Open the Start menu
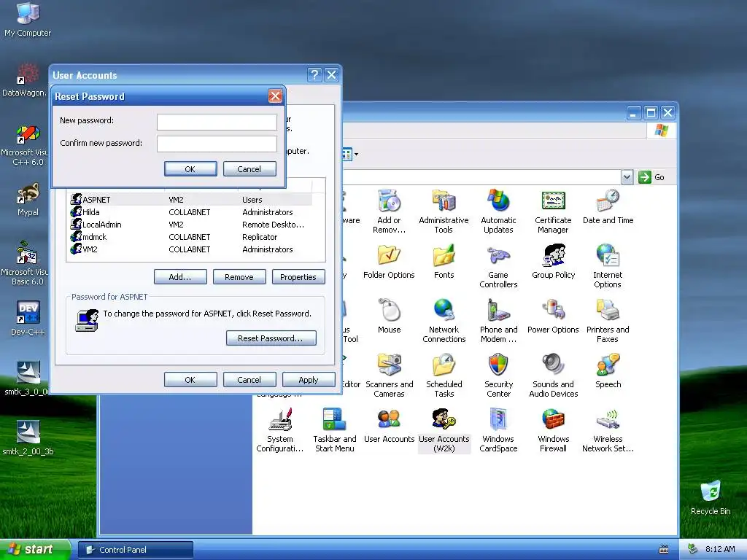The height and width of the screenshot is (560, 747). coord(34,549)
